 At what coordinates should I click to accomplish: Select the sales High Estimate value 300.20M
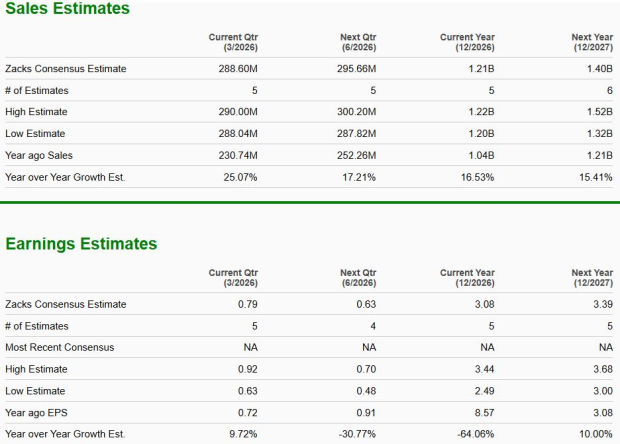coord(356,112)
